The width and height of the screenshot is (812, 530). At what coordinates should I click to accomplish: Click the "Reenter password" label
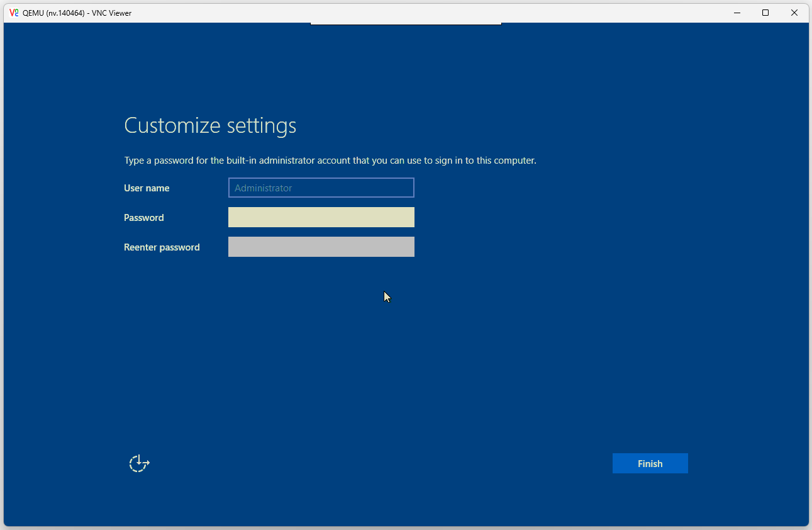(x=162, y=247)
